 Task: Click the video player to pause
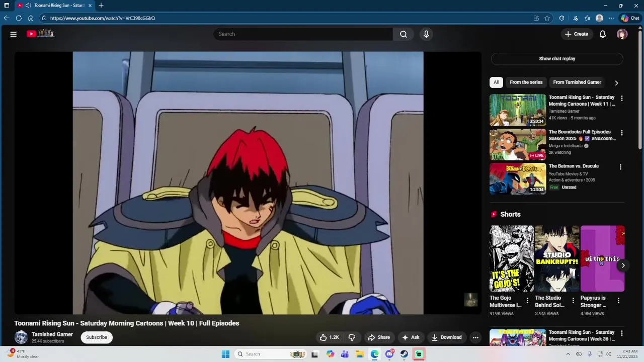[248, 183]
